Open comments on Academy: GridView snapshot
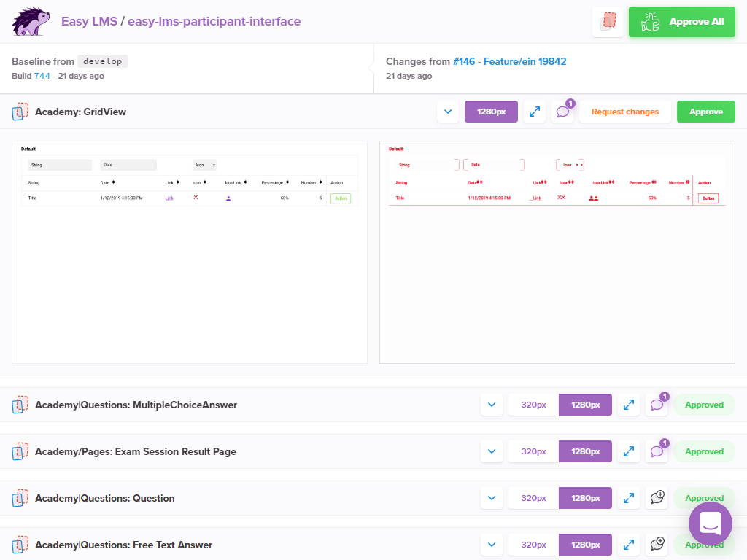Screen dimensions: 747x560 click(562, 112)
